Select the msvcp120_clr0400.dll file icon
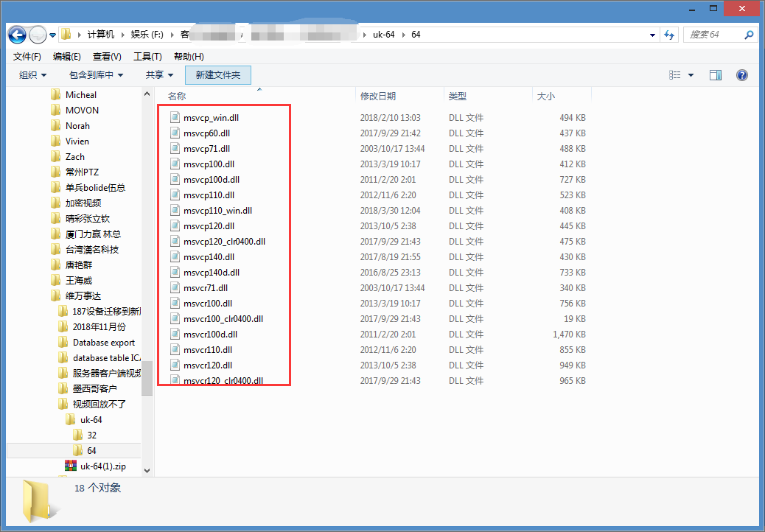This screenshot has height=532, width=765. (x=175, y=242)
